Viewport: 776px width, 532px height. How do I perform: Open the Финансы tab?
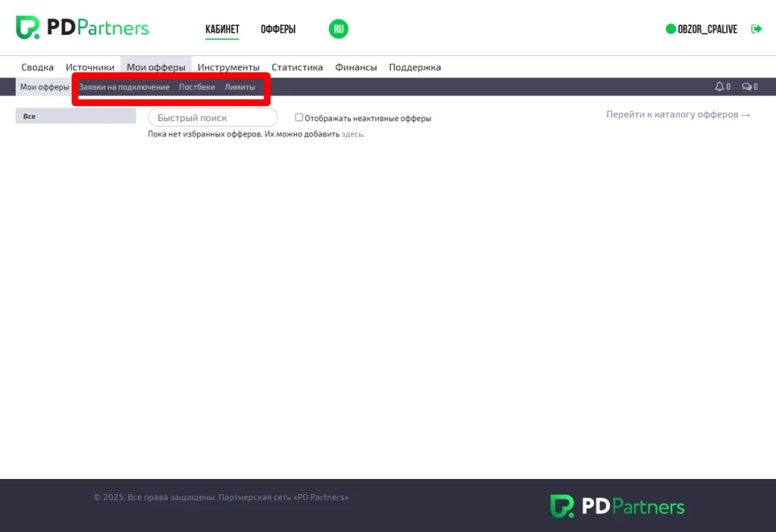coord(356,67)
